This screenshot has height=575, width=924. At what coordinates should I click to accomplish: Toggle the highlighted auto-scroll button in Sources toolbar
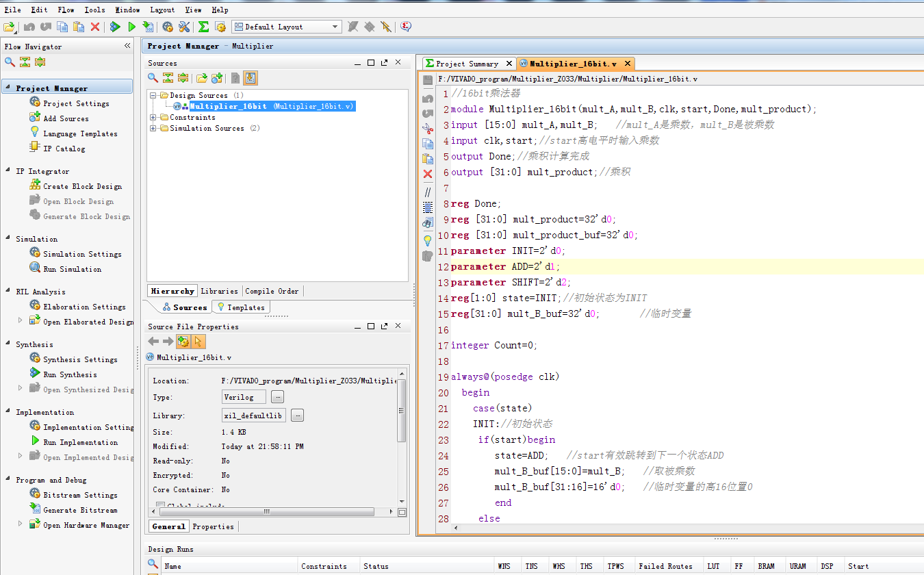(251, 78)
